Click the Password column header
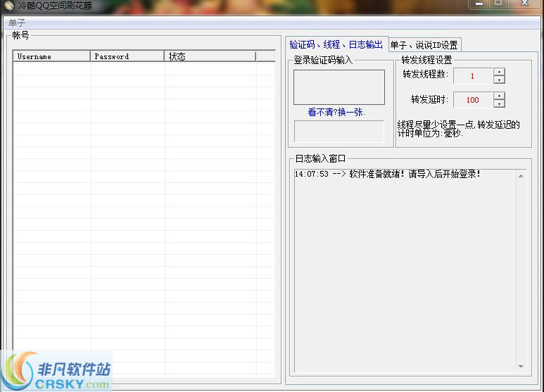The width and height of the screenshot is (544, 392). coord(127,56)
